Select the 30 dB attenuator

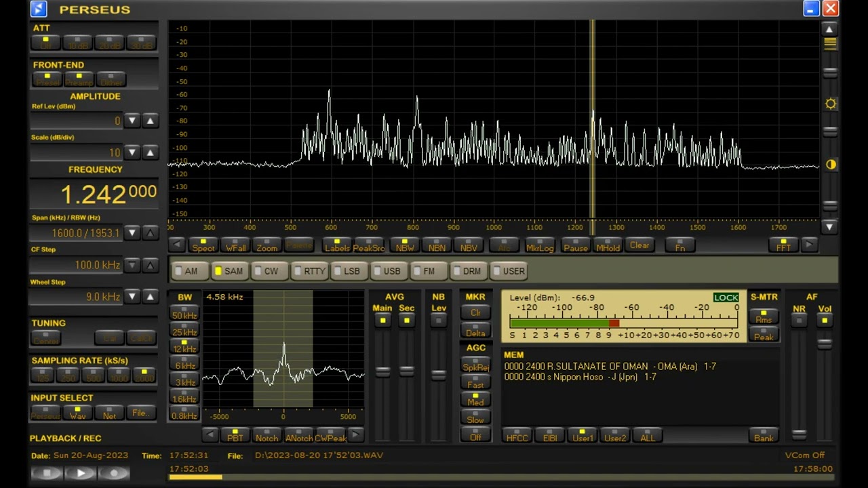tap(141, 43)
